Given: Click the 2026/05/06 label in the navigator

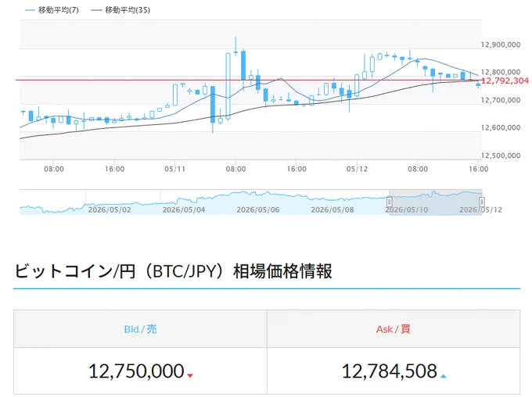Looking at the screenshot, I should tap(258, 210).
